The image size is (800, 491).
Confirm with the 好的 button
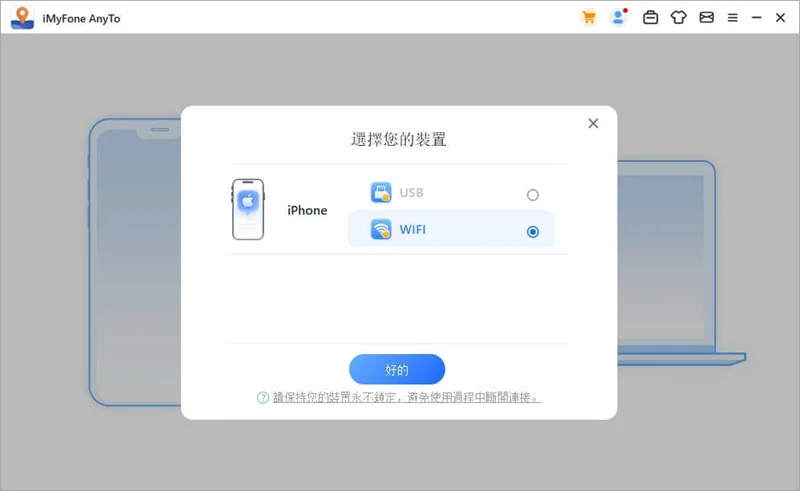click(397, 369)
